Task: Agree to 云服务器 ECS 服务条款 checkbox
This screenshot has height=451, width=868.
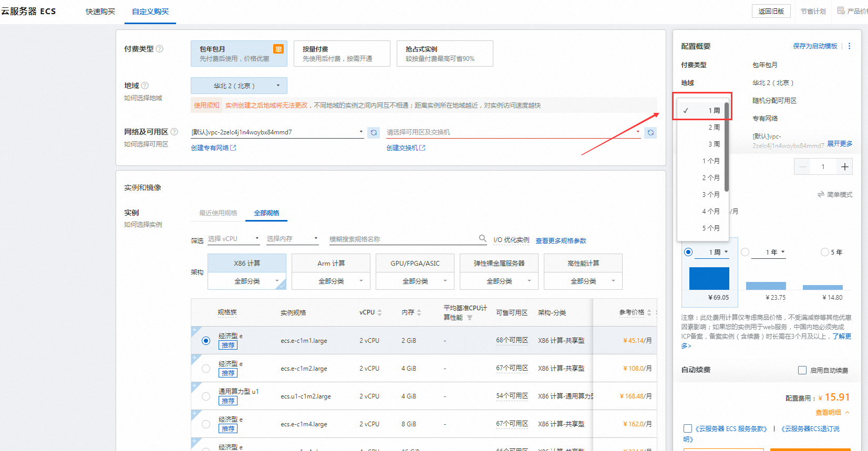Action: coord(688,428)
